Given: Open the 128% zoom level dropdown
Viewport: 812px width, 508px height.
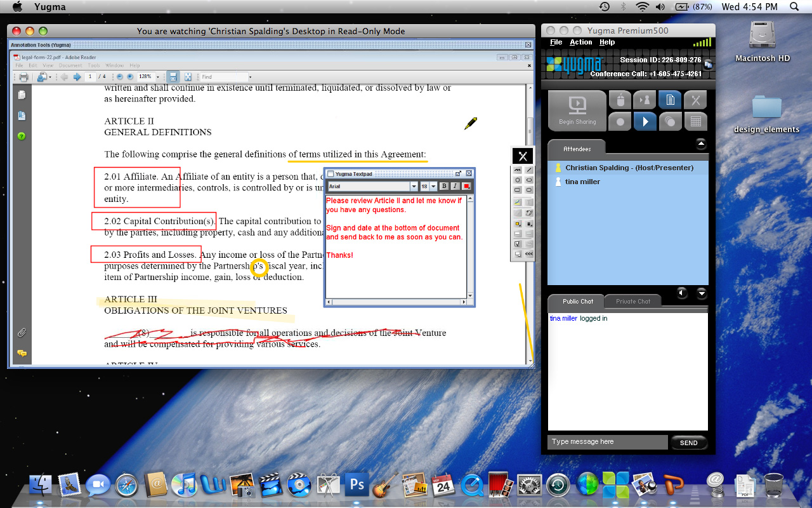Looking at the screenshot, I should click(158, 77).
